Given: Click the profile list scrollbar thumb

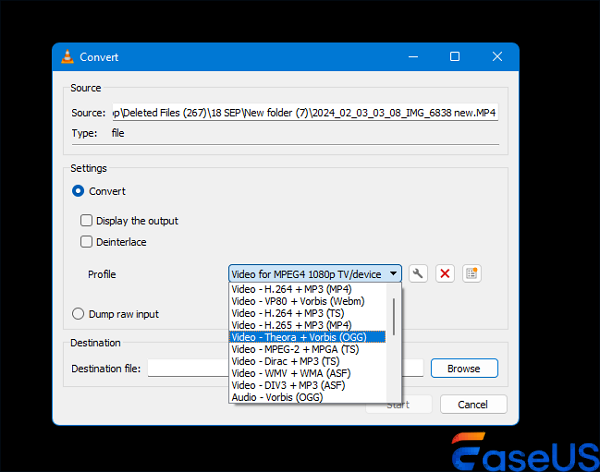Looking at the screenshot, I should tap(394, 317).
